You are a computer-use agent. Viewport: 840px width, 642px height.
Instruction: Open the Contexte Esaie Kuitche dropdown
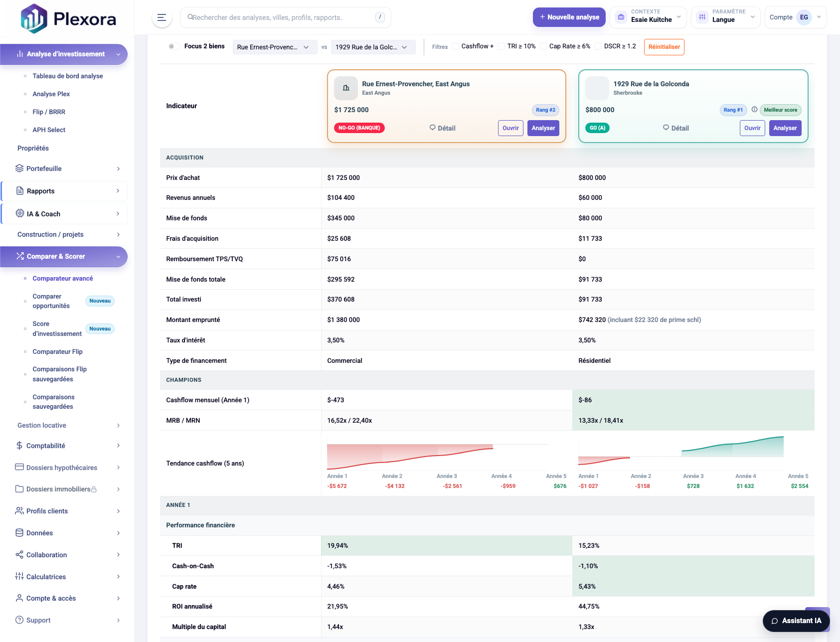(648, 17)
